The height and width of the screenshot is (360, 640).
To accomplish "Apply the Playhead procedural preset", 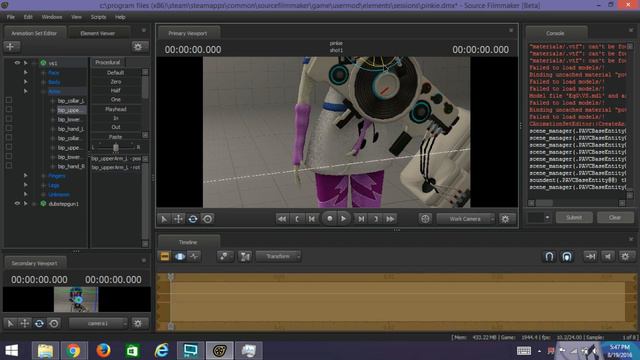I will point(116,109).
